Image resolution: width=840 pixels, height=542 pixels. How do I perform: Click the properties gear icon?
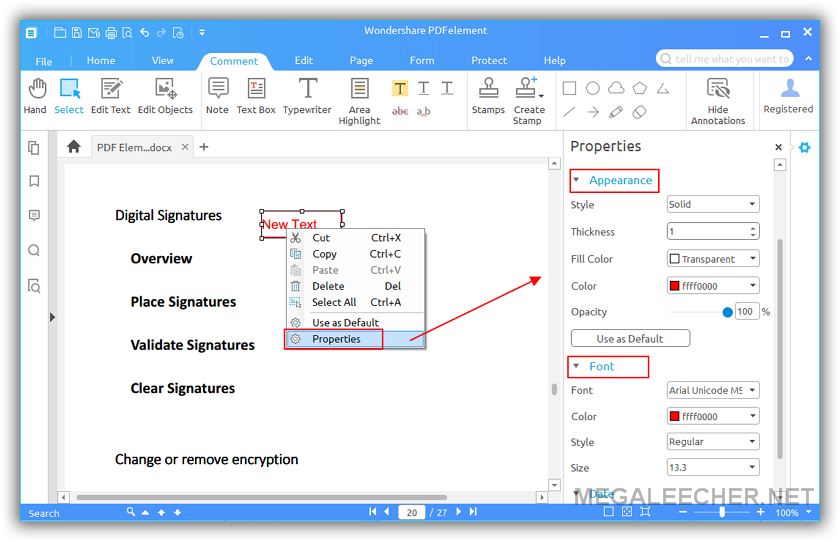805,147
